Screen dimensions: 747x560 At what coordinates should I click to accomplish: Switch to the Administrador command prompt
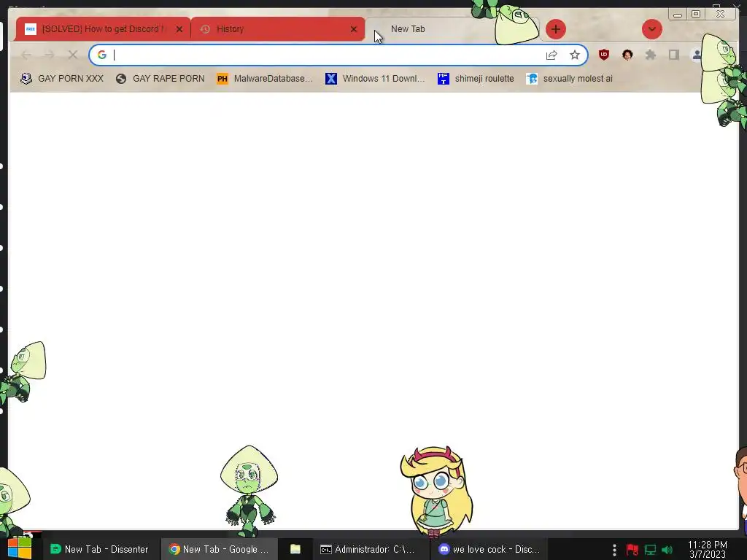tap(372, 549)
